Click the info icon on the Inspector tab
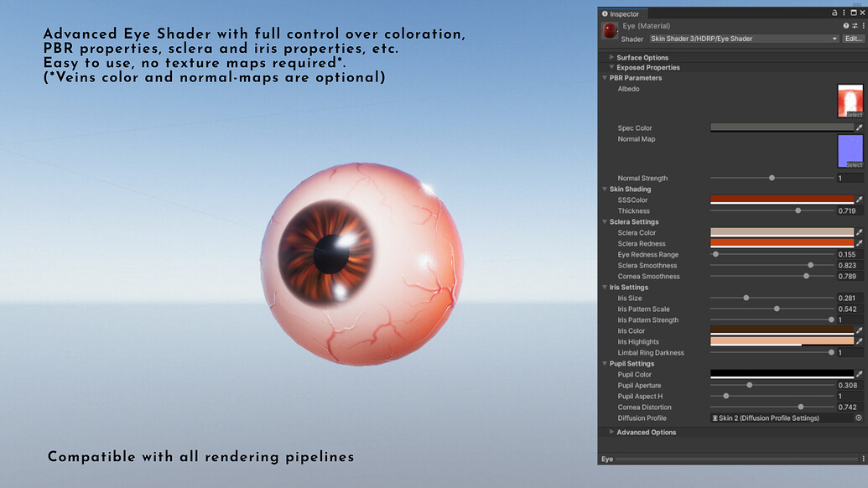The image size is (868, 488). [605, 13]
